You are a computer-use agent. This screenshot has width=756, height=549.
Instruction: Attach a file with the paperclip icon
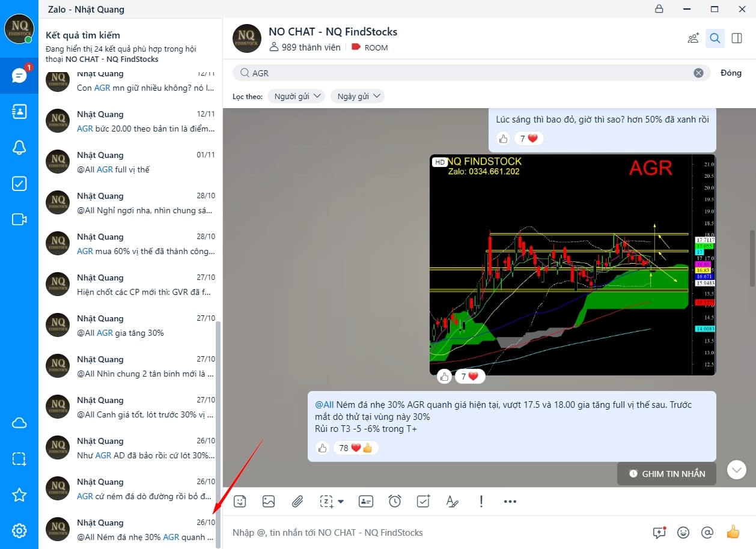(x=297, y=501)
